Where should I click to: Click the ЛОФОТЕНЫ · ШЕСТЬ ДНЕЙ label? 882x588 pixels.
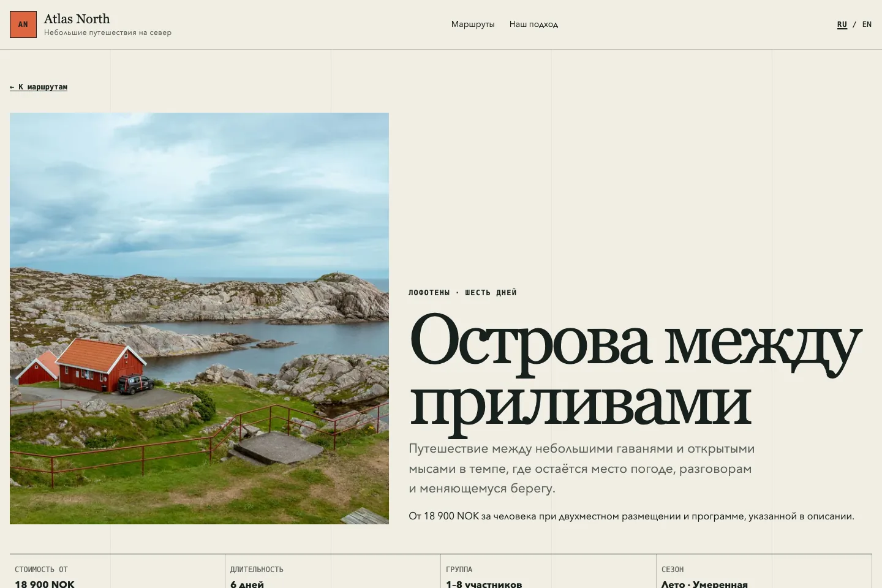tap(462, 293)
